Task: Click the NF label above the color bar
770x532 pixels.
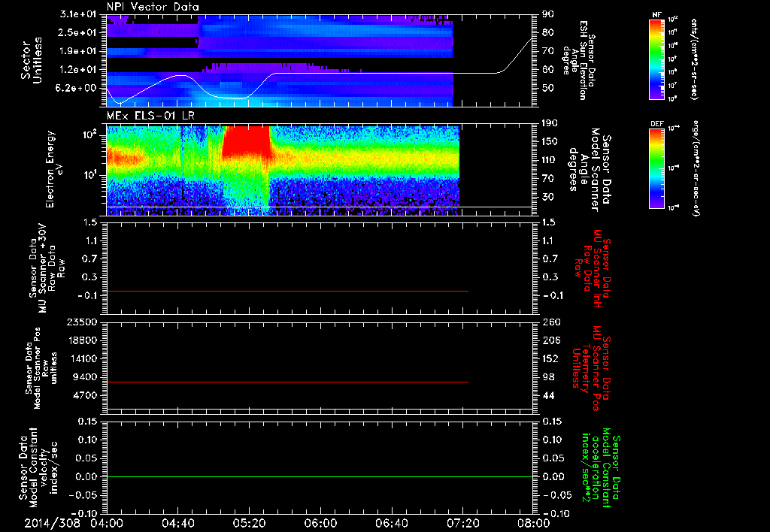Action: tap(656, 15)
